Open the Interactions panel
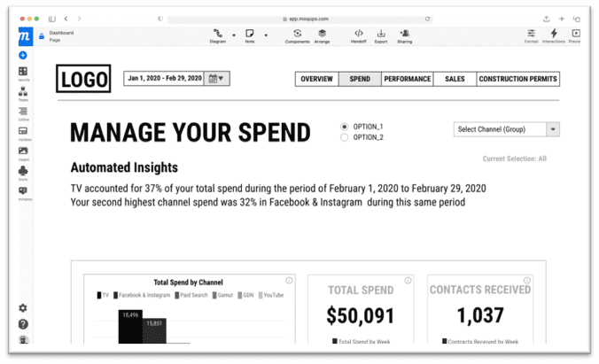The image size is (599, 364). pyautogui.click(x=554, y=34)
